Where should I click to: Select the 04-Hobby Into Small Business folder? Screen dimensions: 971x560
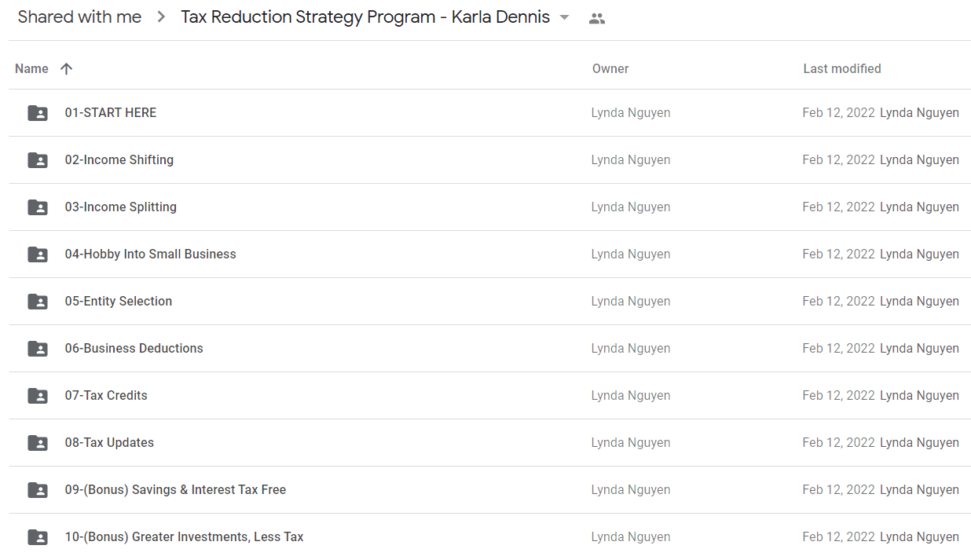[x=489, y=254]
